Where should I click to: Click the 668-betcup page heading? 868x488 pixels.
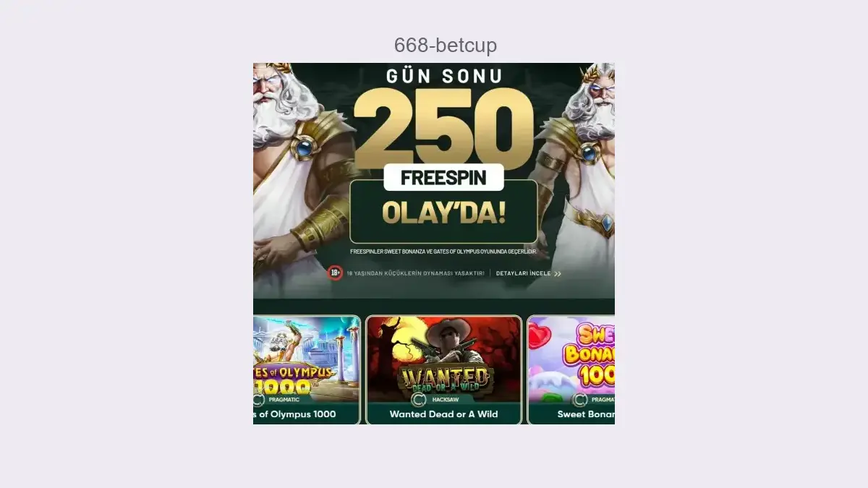tap(446, 46)
